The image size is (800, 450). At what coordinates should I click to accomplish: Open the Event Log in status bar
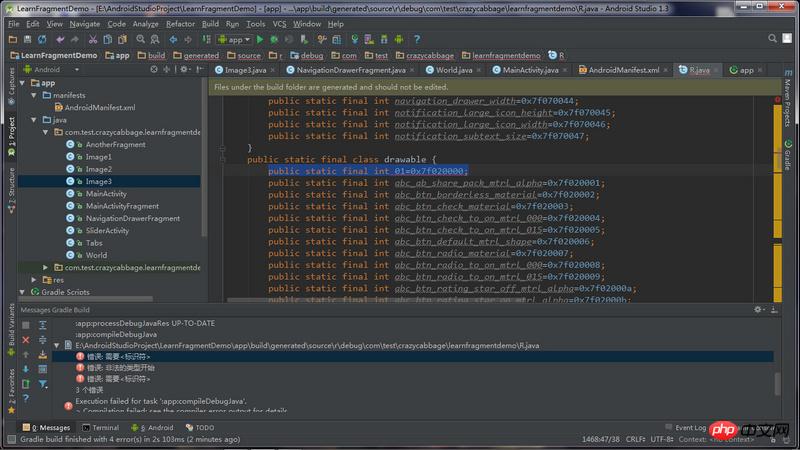tap(689, 427)
